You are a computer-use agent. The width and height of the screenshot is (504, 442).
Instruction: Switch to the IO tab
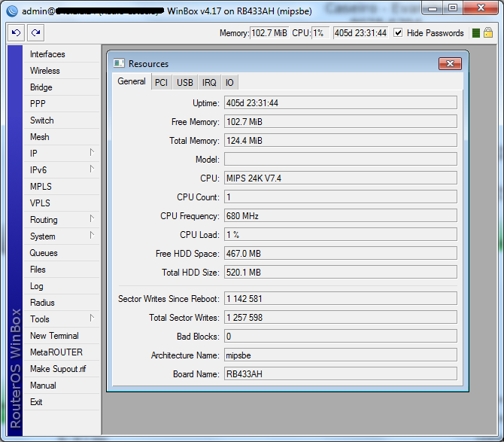[x=229, y=83]
